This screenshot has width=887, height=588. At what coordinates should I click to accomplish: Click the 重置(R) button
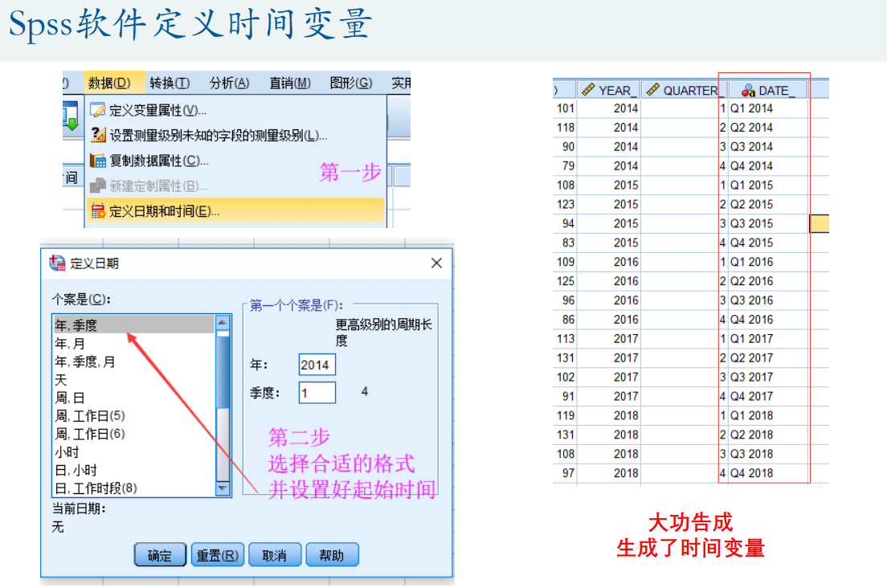[x=217, y=555]
